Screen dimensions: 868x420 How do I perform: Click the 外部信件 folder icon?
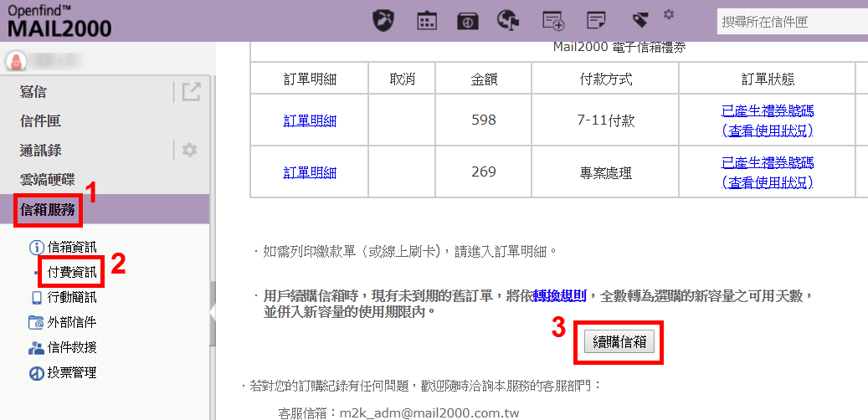pyautogui.click(x=35, y=323)
